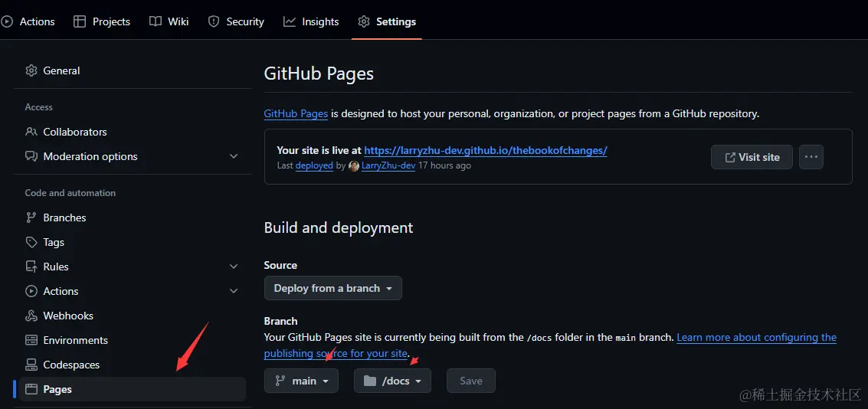Expand Moderation options chevron
Screen dimensions: 868x409
click(234, 156)
